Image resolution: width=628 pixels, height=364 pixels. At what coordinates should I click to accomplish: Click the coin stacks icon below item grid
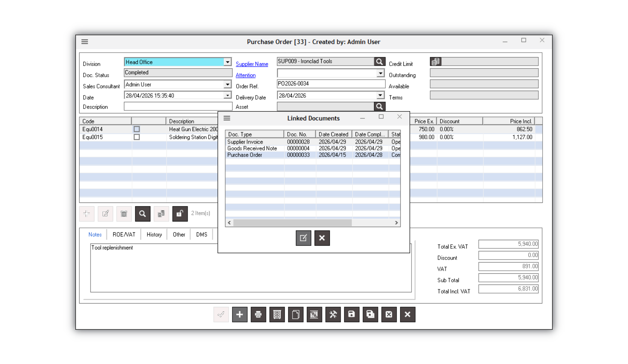coord(161,214)
